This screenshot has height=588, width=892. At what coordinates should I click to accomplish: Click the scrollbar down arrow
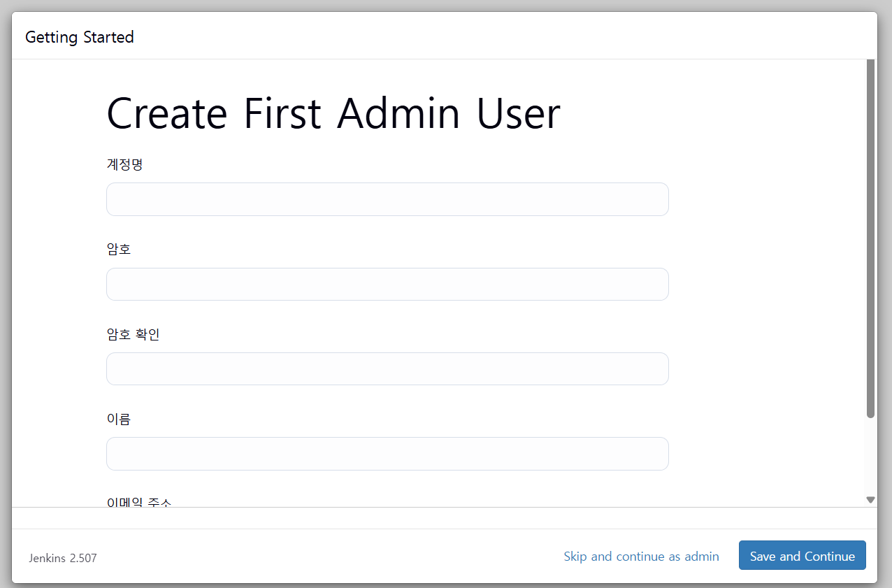click(870, 499)
